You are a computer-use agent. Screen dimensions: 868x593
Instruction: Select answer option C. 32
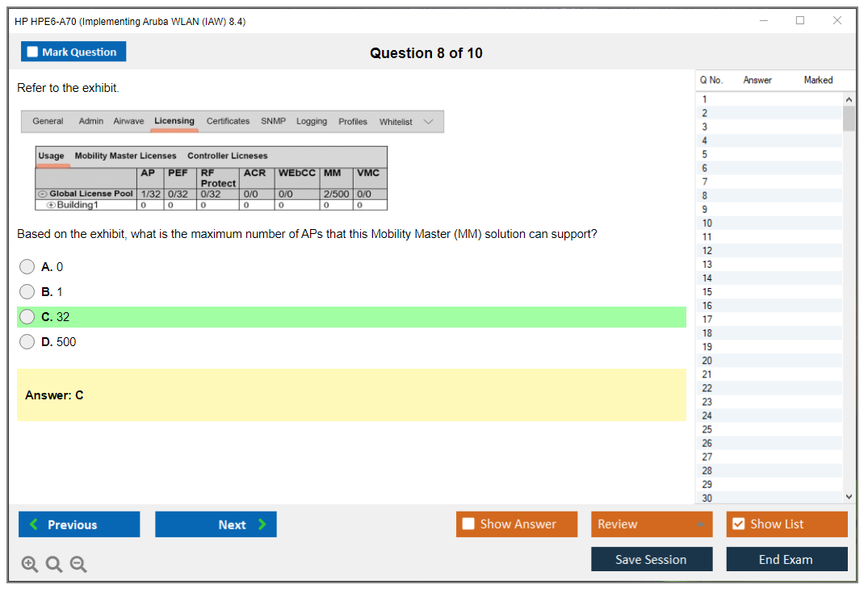point(27,317)
